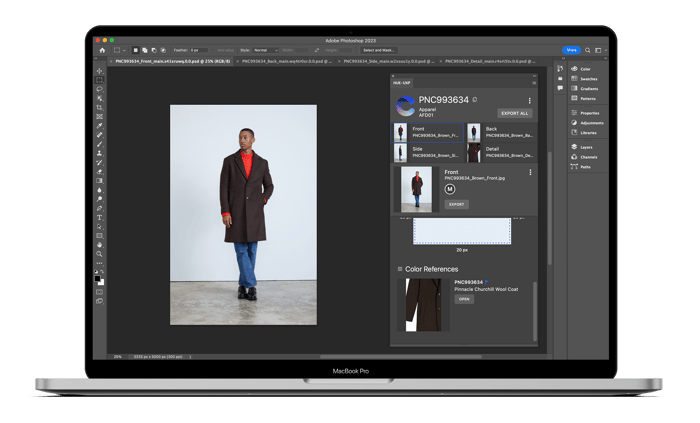Open the search icon next to Share
Screen dimensions: 700x423
pos(588,49)
